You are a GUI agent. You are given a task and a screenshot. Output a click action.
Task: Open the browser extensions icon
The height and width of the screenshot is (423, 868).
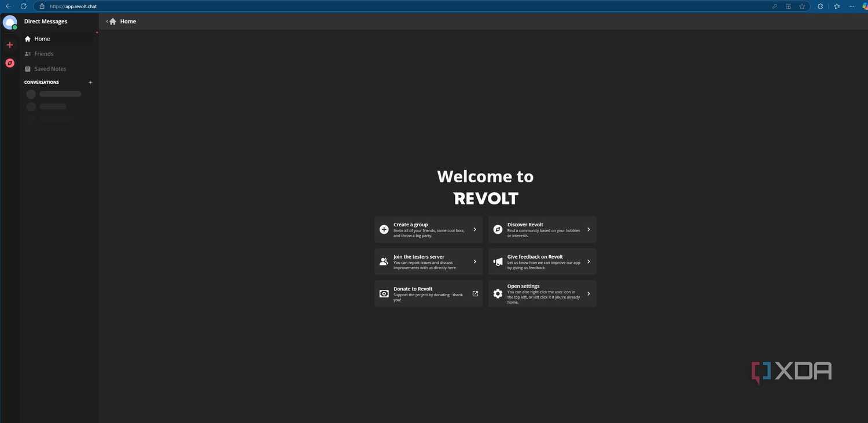(x=821, y=6)
